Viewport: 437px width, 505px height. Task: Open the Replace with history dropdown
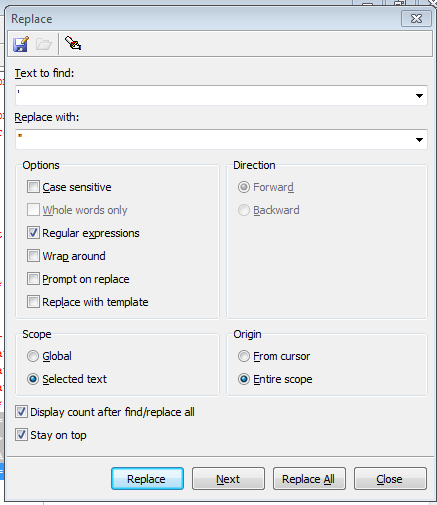tap(419, 140)
